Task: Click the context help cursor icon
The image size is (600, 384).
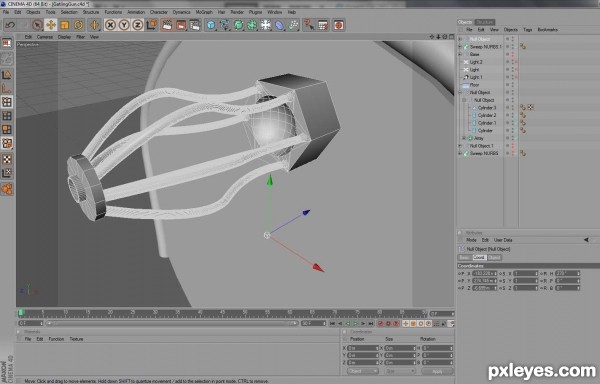Action: click(x=309, y=25)
